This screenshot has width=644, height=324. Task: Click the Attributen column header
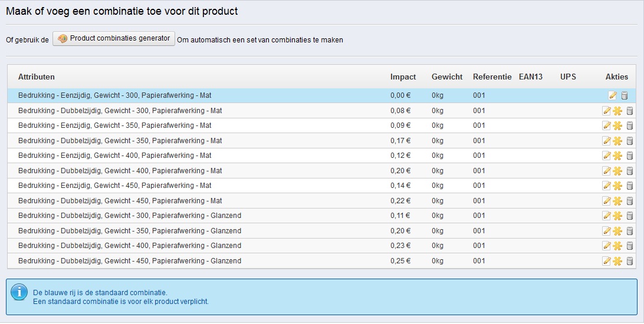[x=37, y=77]
